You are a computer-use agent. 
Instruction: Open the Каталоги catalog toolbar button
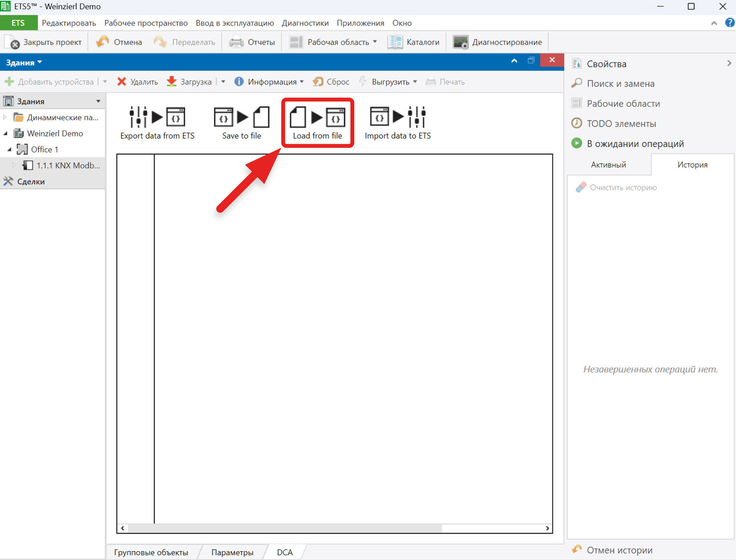click(414, 42)
